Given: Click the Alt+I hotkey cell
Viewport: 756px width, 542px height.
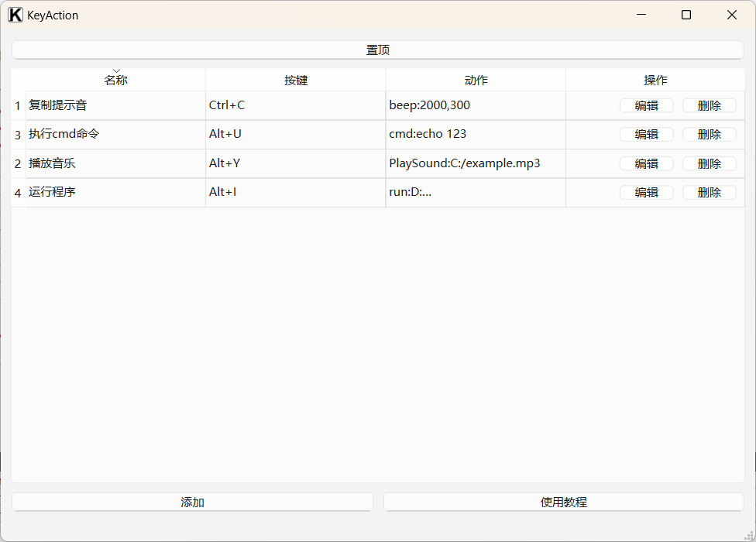Looking at the screenshot, I should click(296, 193).
